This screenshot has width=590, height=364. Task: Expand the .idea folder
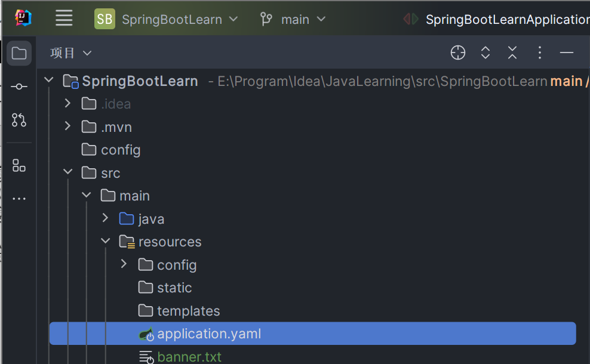[67, 103]
